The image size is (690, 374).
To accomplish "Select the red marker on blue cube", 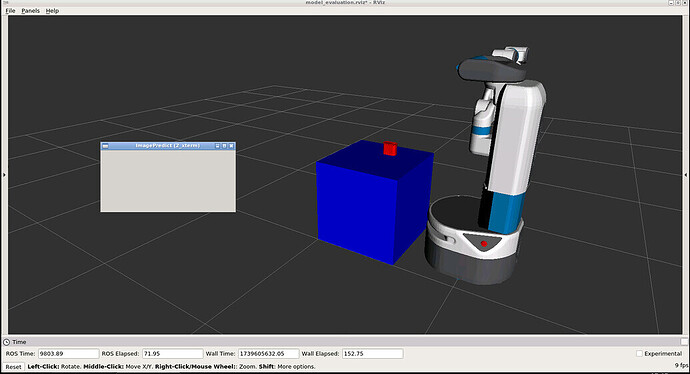I will point(390,149).
